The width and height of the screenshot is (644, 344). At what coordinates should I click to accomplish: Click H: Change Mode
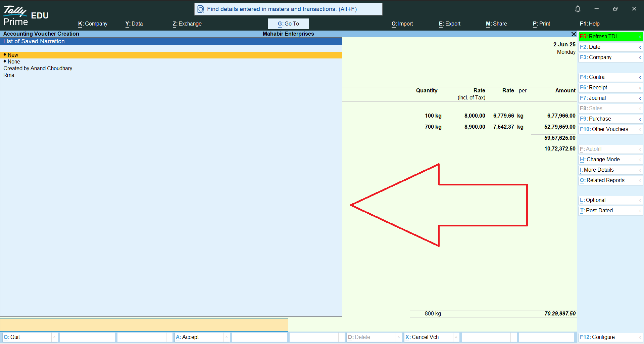pos(608,159)
